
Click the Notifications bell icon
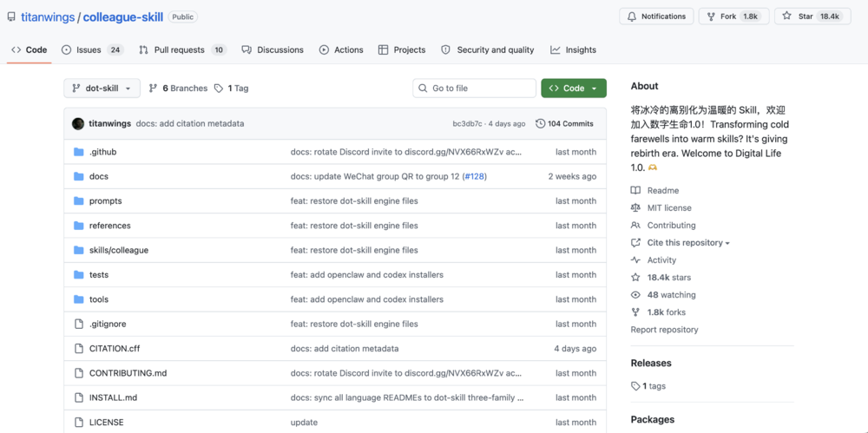pyautogui.click(x=632, y=16)
